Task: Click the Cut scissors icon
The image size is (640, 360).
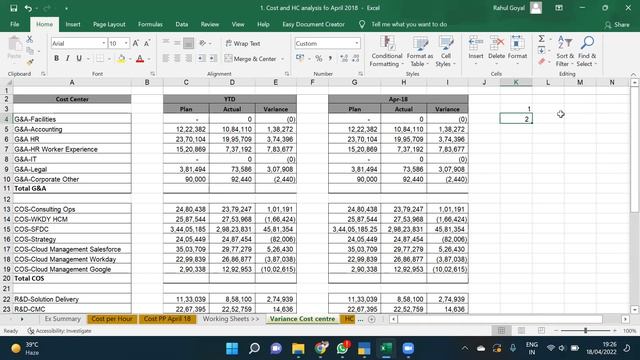Action: coord(29,39)
